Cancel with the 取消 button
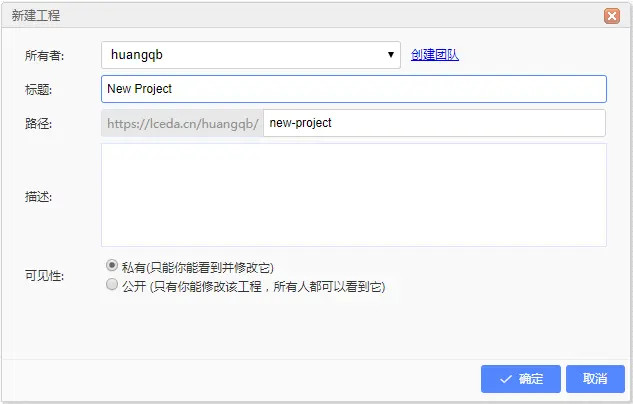This screenshot has width=633, height=404. (595, 379)
